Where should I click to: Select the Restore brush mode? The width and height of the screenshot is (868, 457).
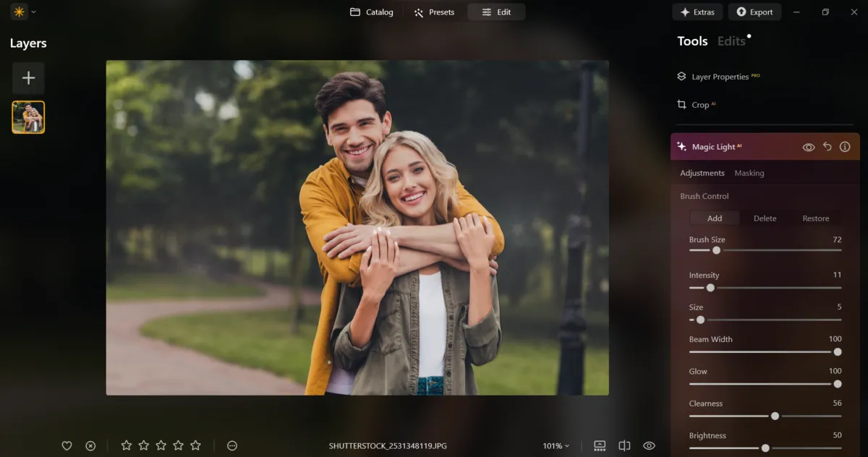[815, 218]
